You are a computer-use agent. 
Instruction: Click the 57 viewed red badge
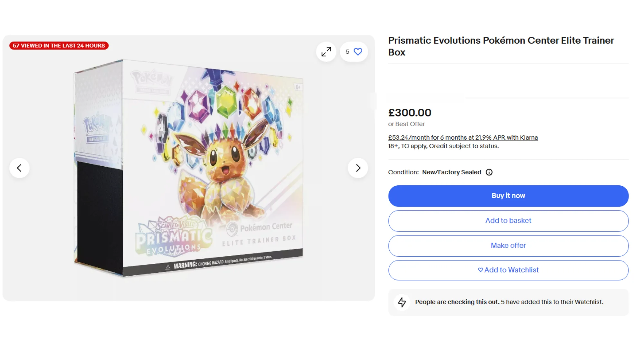click(x=59, y=46)
